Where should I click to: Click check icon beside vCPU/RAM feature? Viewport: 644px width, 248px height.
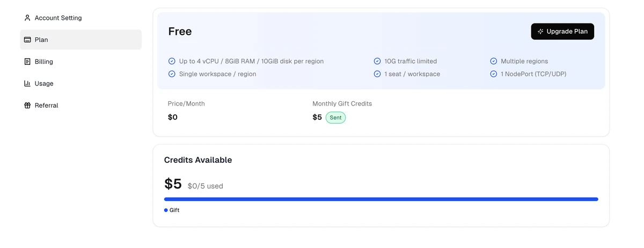(172, 61)
